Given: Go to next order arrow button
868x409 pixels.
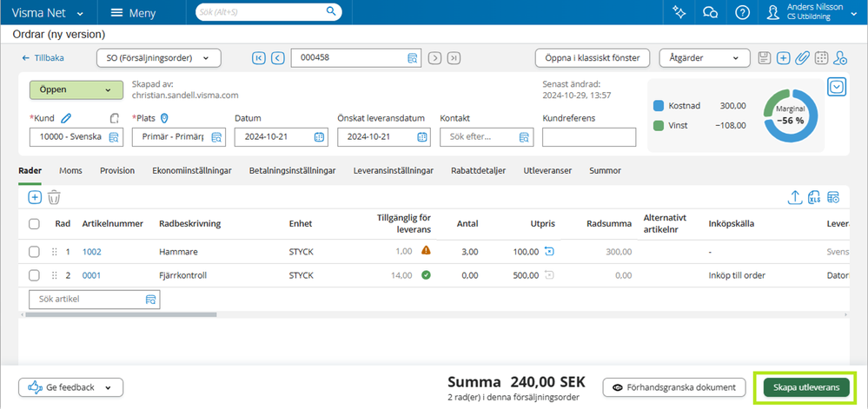Looking at the screenshot, I should (434, 58).
